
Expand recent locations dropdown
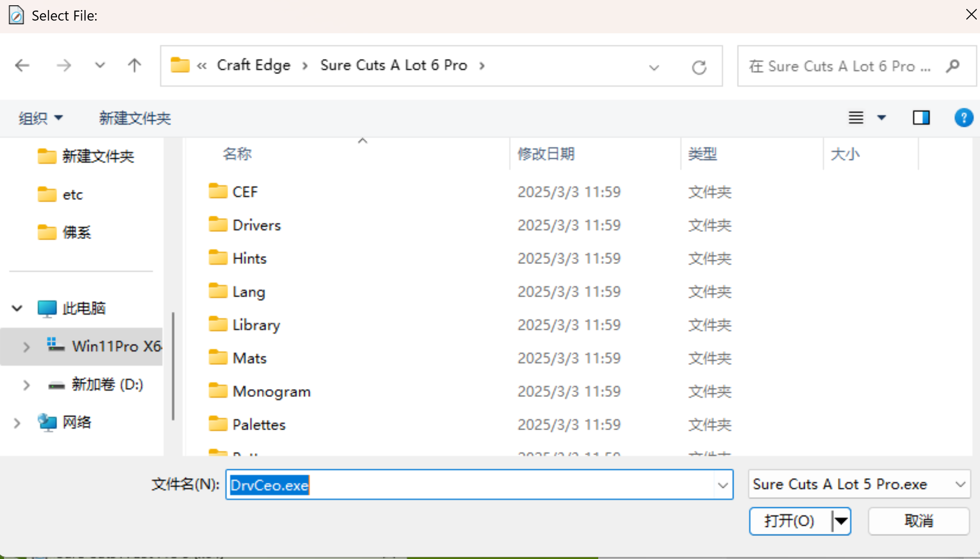pos(100,65)
